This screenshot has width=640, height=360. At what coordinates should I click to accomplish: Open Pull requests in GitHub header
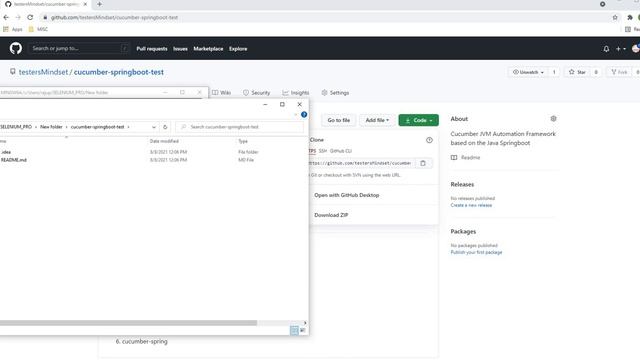coord(152,49)
